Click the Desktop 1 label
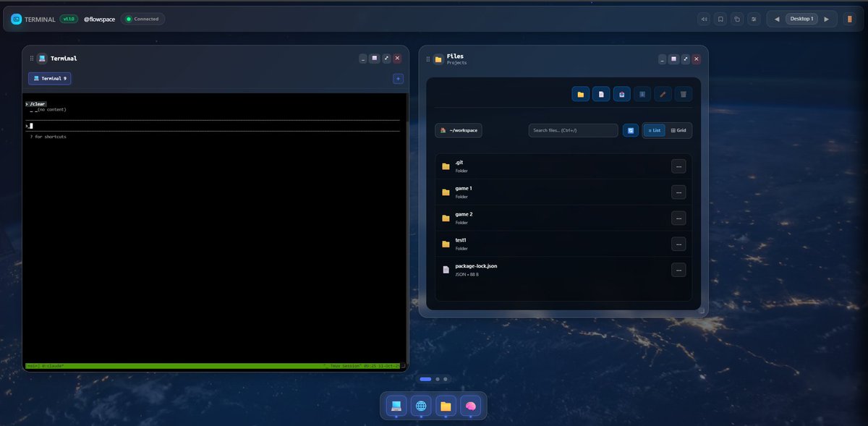The width and height of the screenshot is (868, 426). click(x=801, y=19)
